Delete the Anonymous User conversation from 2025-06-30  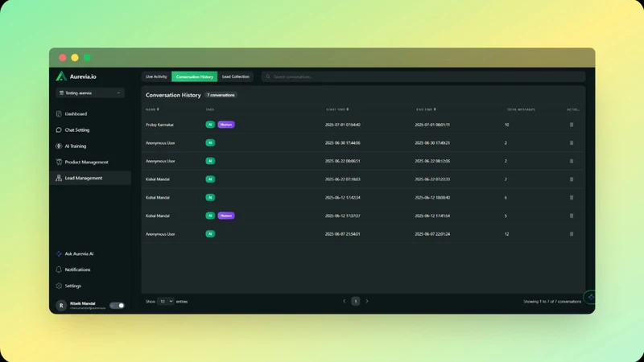click(x=572, y=143)
